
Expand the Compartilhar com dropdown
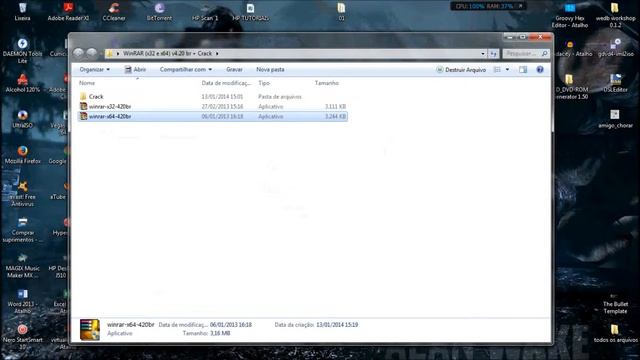click(x=186, y=70)
